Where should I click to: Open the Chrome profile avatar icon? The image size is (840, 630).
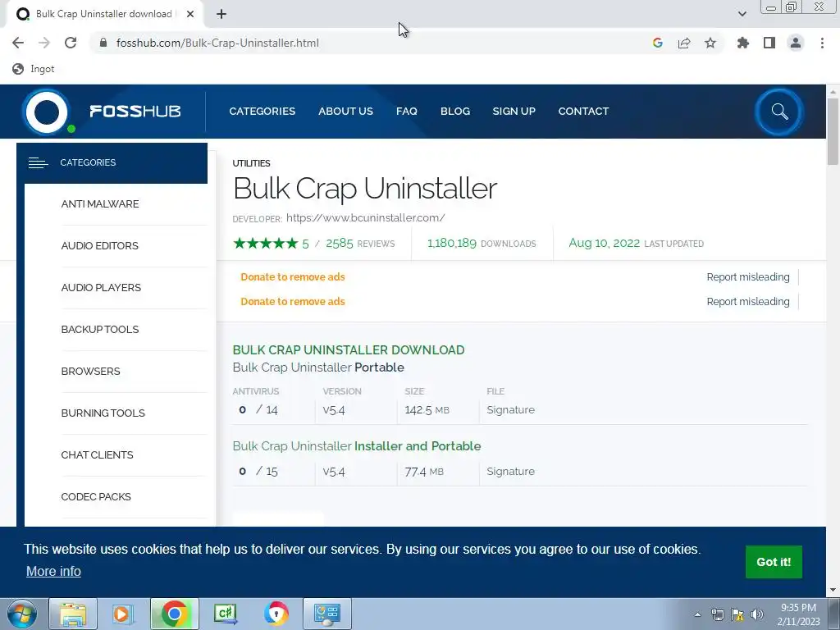796,43
